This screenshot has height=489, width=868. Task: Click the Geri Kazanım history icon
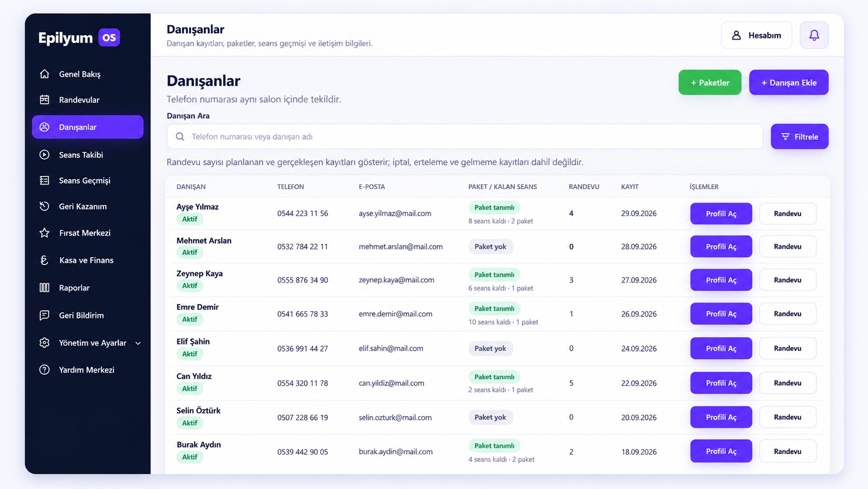(45, 206)
